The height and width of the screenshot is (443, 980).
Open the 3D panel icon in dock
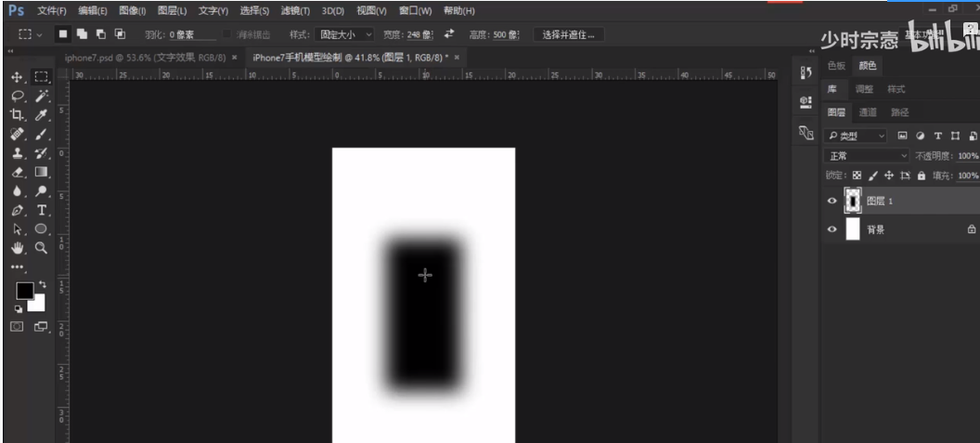tap(806, 133)
